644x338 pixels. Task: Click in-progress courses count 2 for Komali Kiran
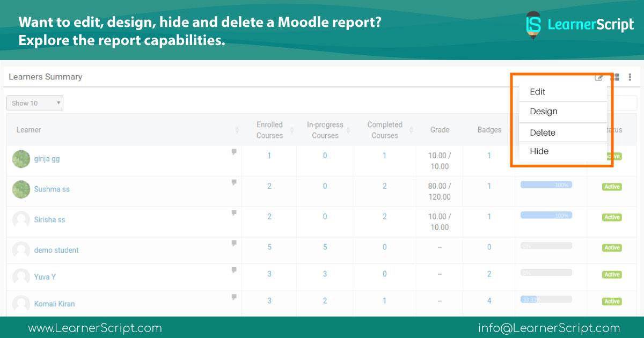(325, 300)
